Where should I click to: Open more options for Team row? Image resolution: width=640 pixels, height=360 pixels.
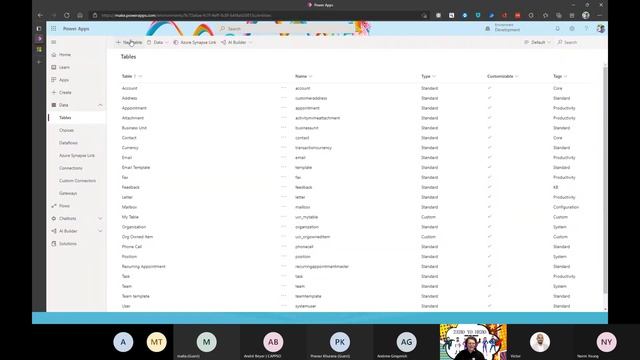(x=284, y=286)
